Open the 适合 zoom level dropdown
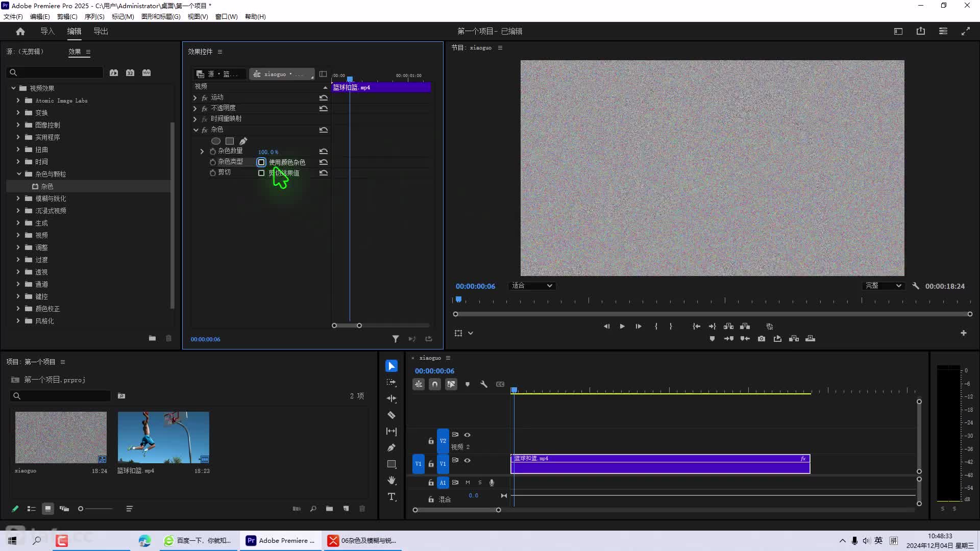Viewport: 980px width, 551px height. [x=532, y=286]
